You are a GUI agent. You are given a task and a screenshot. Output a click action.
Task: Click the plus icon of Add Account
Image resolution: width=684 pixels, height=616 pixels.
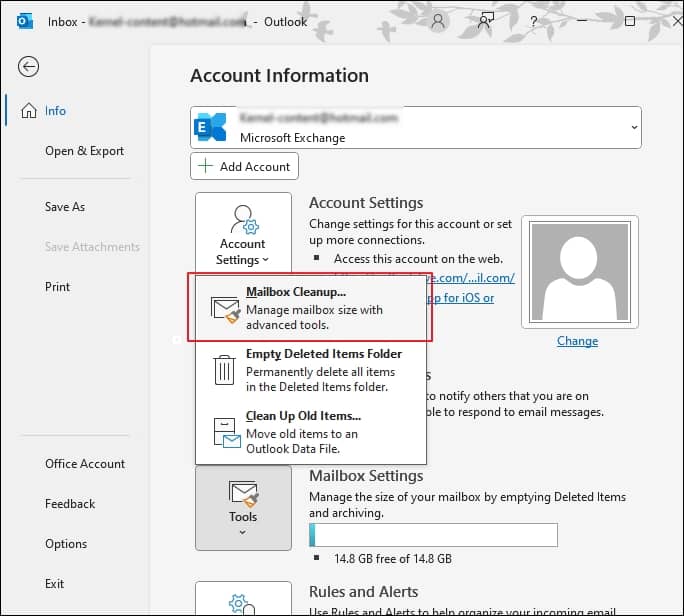[205, 166]
